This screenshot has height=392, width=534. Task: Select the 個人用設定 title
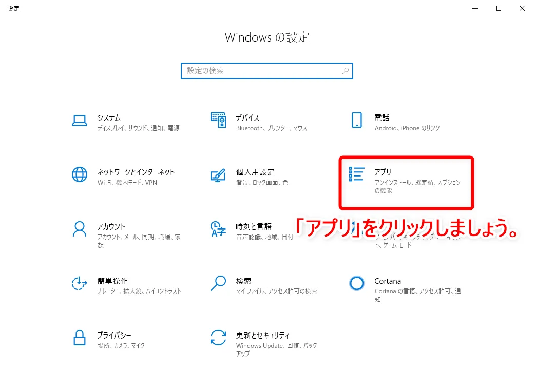(x=255, y=172)
